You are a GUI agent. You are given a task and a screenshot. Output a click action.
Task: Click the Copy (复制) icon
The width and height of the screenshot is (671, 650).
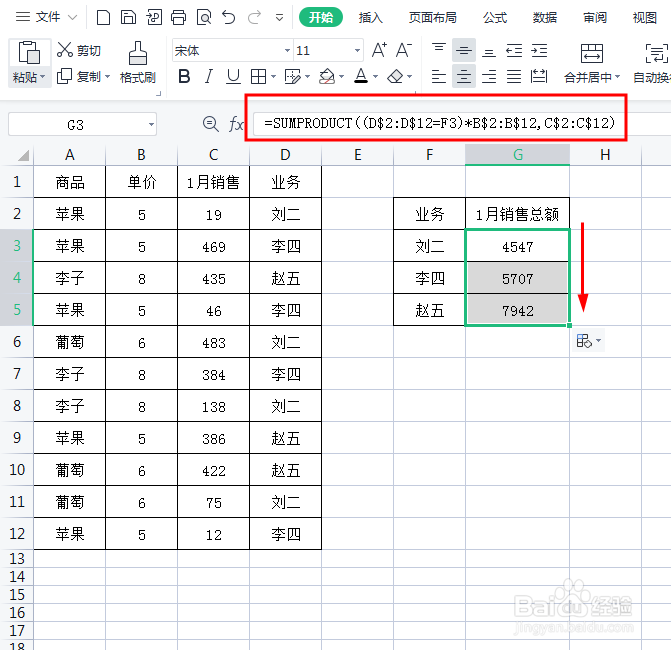pyautogui.click(x=64, y=76)
